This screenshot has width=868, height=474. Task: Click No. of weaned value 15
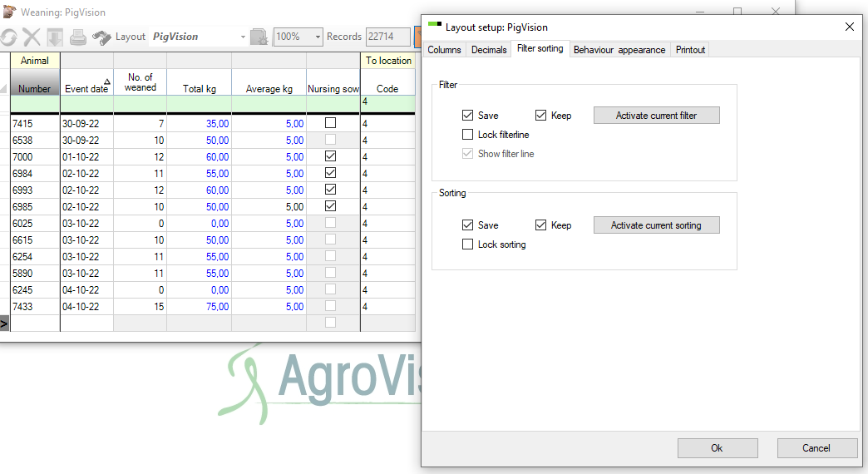click(140, 306)
